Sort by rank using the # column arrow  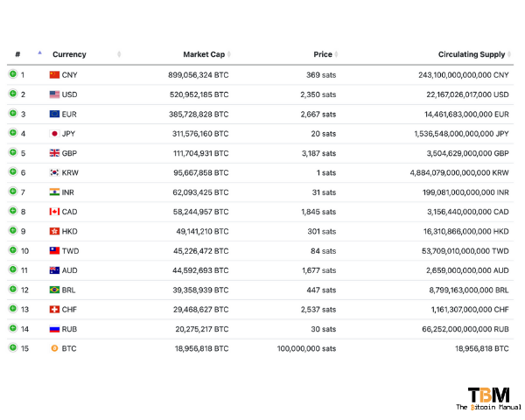tap(40, 52)
